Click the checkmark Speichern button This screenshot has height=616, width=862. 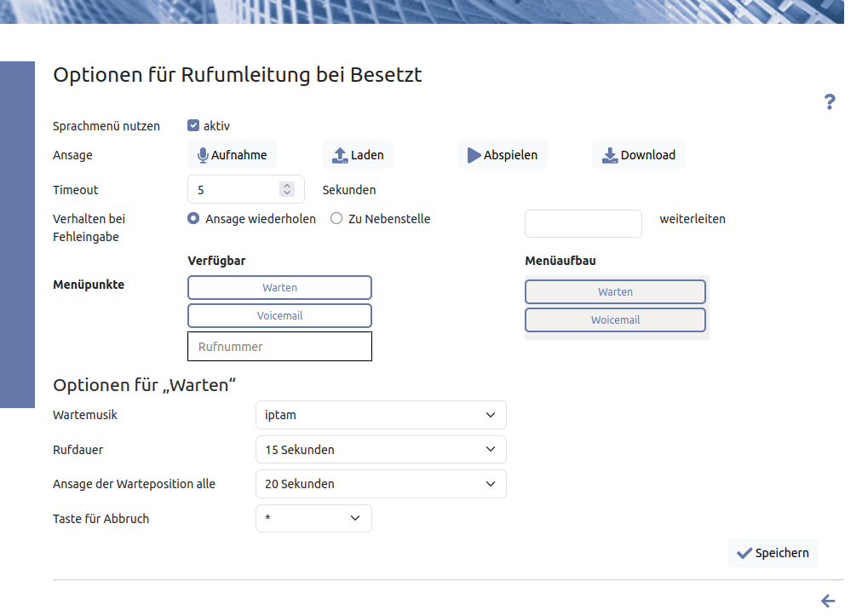[x=773, y=553]
